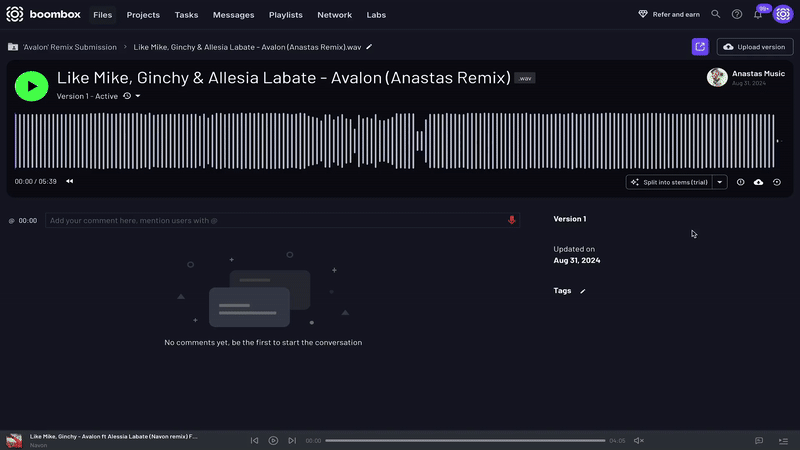
Task: Go to the Projects menu item
Action: 143,15
